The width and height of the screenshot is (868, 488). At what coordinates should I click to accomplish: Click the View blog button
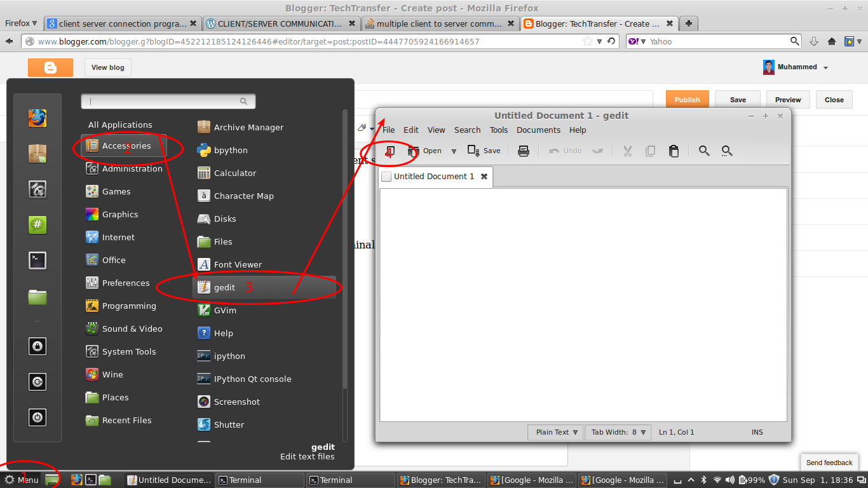(107, 67)
